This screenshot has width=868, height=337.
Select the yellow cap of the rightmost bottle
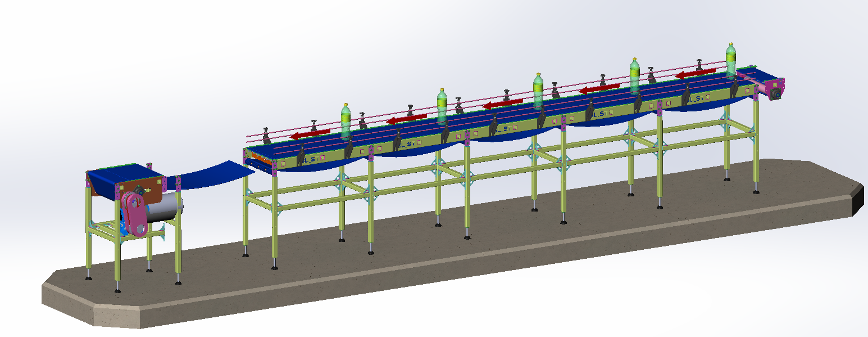point(730,44)
